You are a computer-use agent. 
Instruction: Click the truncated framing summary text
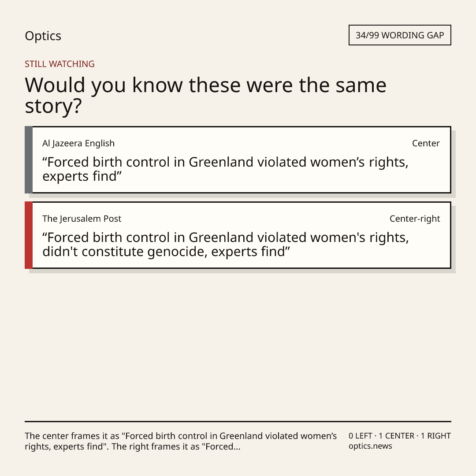click(x=181, y=441)
